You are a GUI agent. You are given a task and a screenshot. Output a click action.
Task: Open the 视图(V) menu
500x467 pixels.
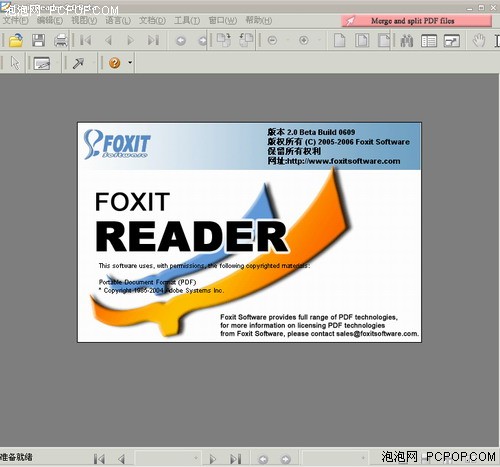[x=84, y=21]
